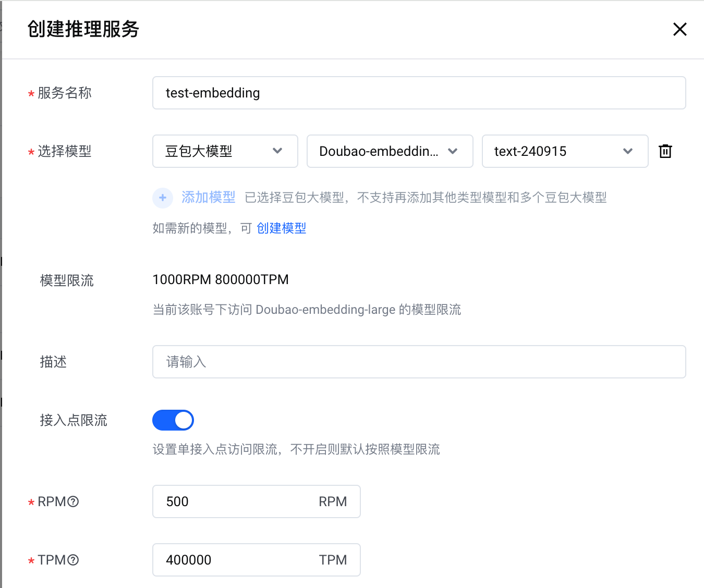Click the 1000RPM 800000TPM limit text

pyautogui.click(x=221, y=280)
